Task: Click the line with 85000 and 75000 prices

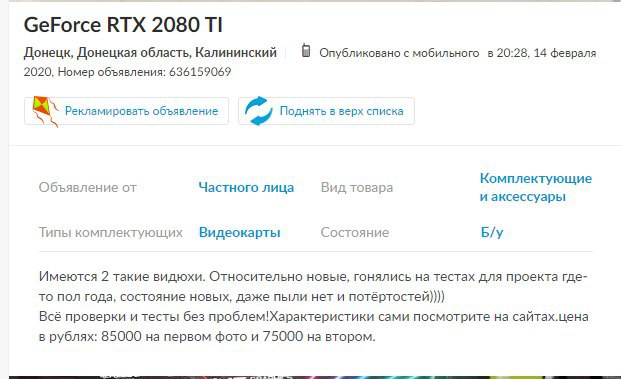Action: pyautogui.click(x=207, y=337)
